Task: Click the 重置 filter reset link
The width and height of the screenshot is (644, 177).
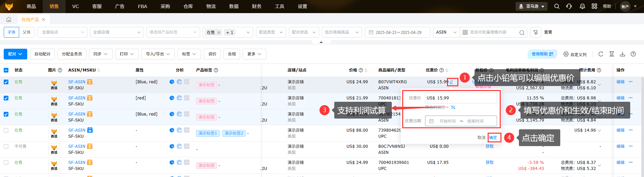Action: point(548,32)
